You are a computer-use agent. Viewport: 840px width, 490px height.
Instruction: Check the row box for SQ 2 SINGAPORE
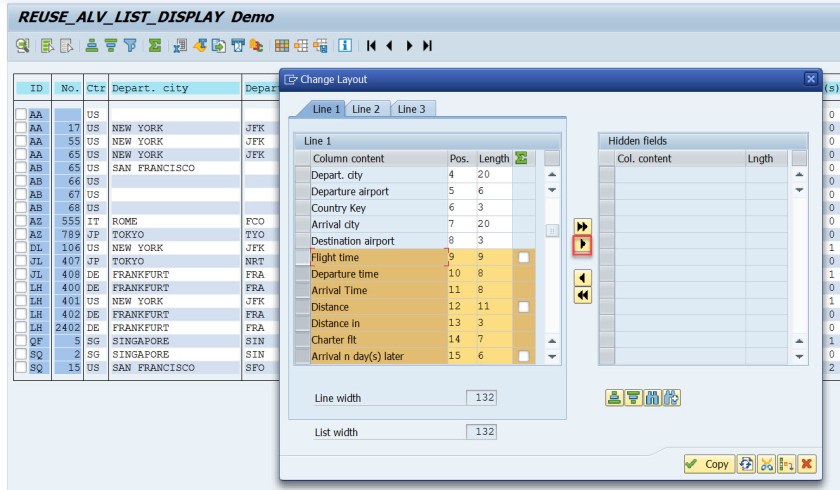point(21,354)
